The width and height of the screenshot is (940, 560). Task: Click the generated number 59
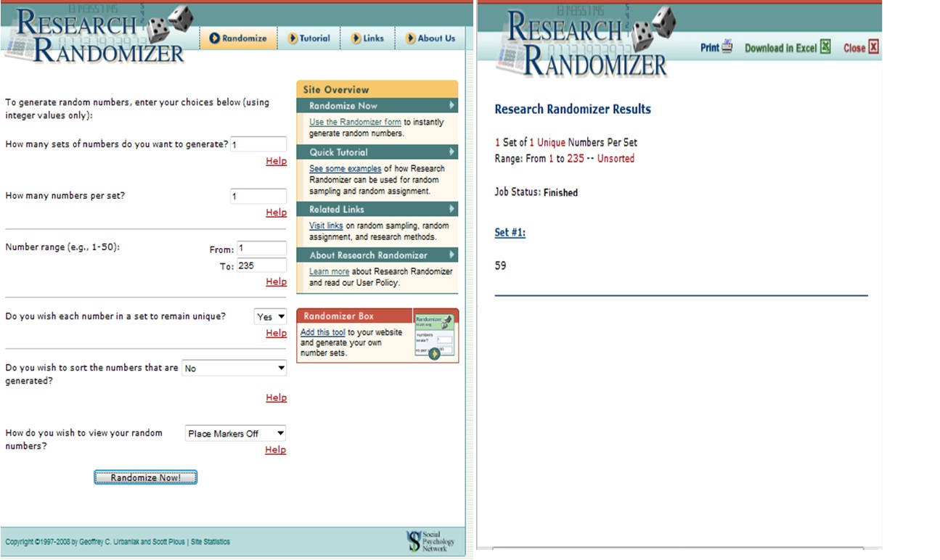(500, 265)
